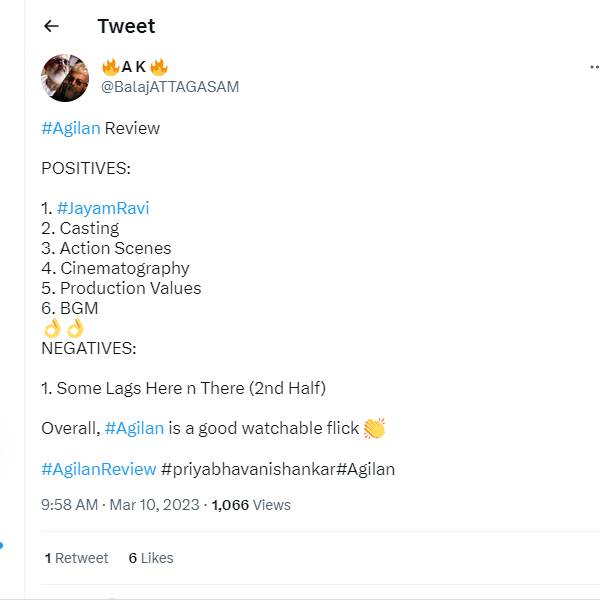Click the 9:58 AM · Mar 10, 2023 timestamp

pos(119,505)
